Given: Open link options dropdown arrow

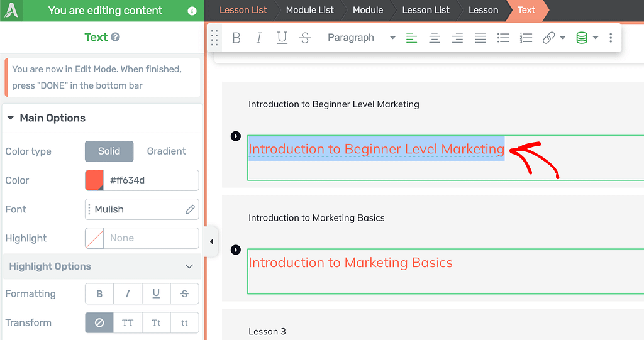Looking at the screenshot, I should (563, 38).
